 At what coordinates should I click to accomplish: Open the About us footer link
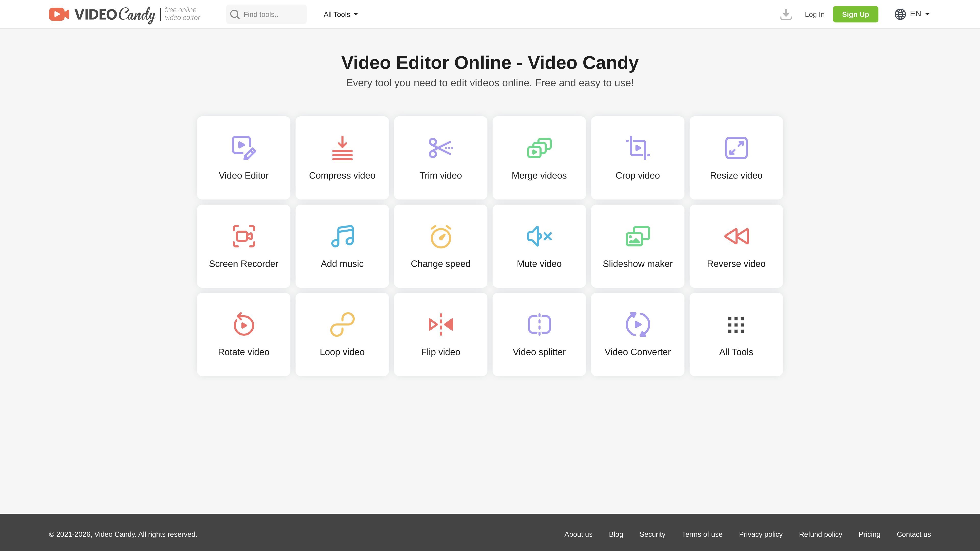(578, 534)
